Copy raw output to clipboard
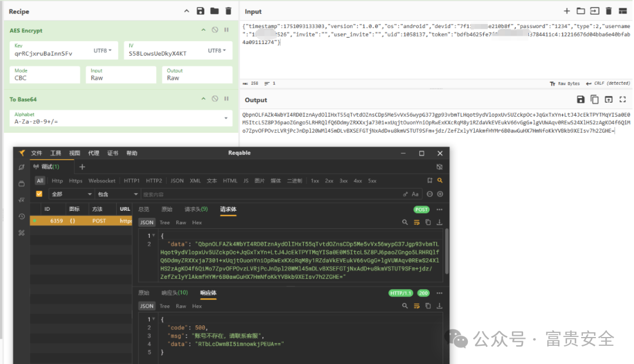The width and height of the screenshot is (634, 364). [594, 99]
